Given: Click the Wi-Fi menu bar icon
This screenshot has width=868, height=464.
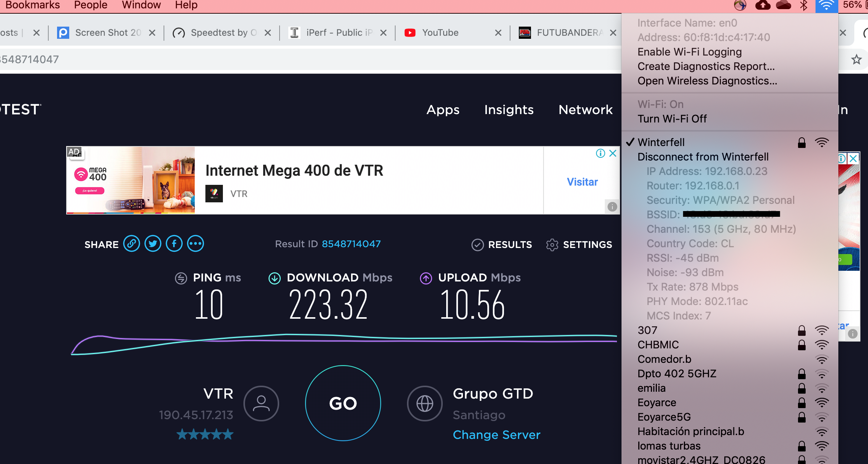Looking at the screenshot, I should point(826,5).
